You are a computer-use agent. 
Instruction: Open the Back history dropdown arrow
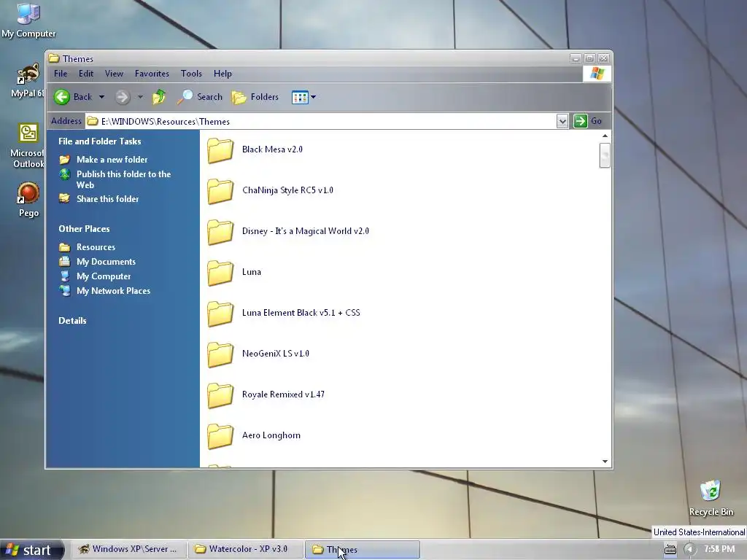click(101, 97)
